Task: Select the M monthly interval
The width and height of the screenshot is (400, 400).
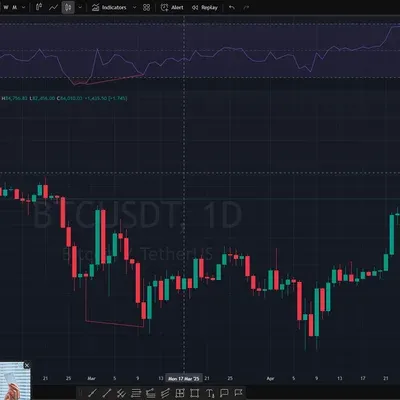Action: pyautogui.click(x=15, y=7)
